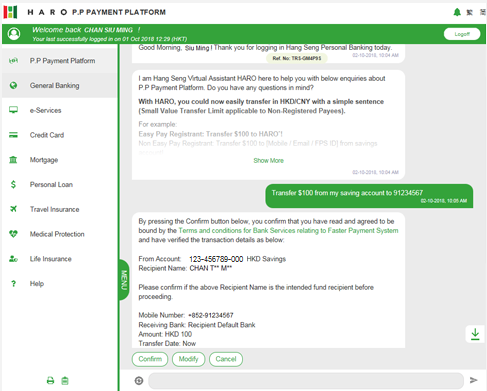487x391 pixels.
Task: Click the plus circle icon beside the message box
Action: coord(139,380)
